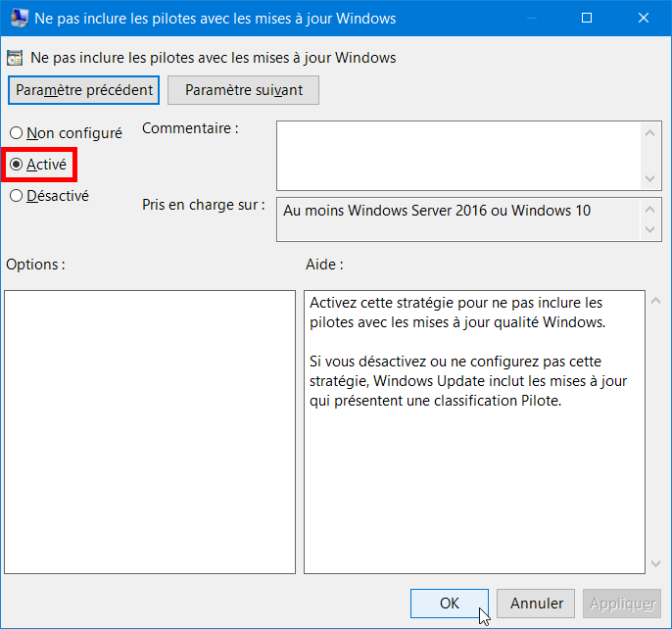The image size is (672, 629).
Task: Click the 'Aide :' label
Action: (324, 265)
